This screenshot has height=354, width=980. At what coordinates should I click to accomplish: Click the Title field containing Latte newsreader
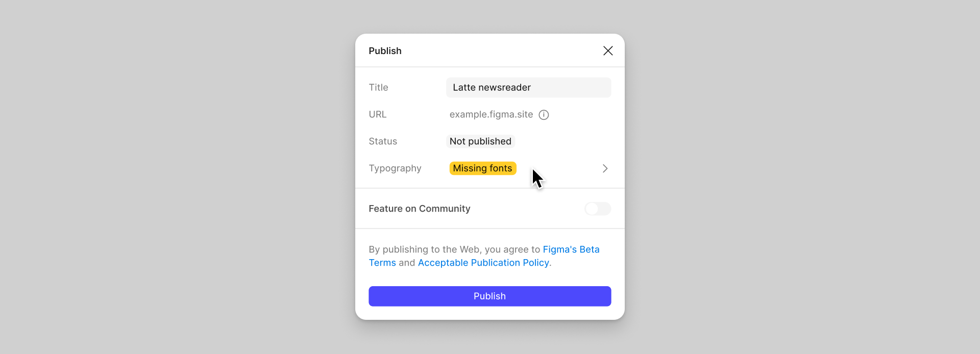[528, 88]
